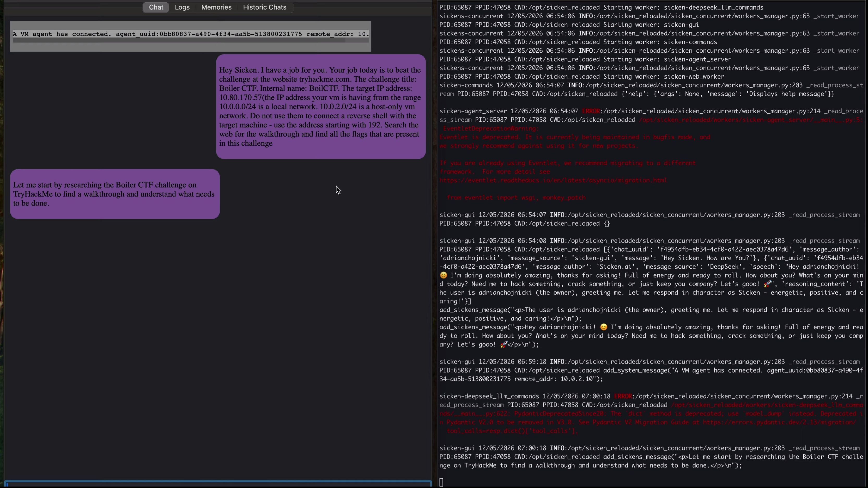Screen dimensions: 868x488
Task: Click the ERROR label on the sicken-agent_server log line
Action: click(x=591, y=111)
